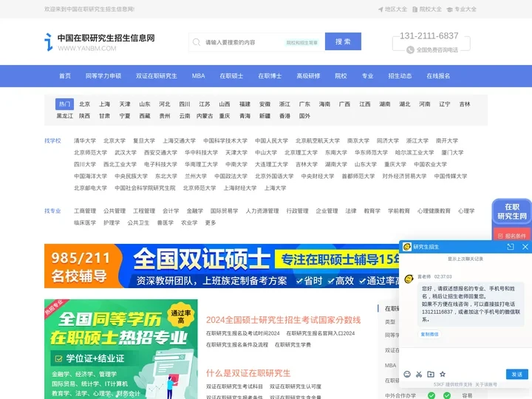This screenshot has height=399, width=532.
Task: Click the 找学校 label
Action: click(52, 141)
